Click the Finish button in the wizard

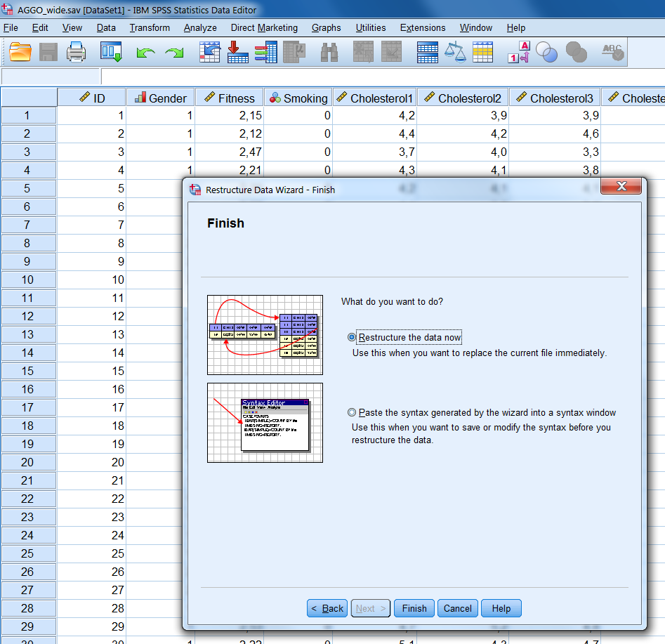coord(414,608)
